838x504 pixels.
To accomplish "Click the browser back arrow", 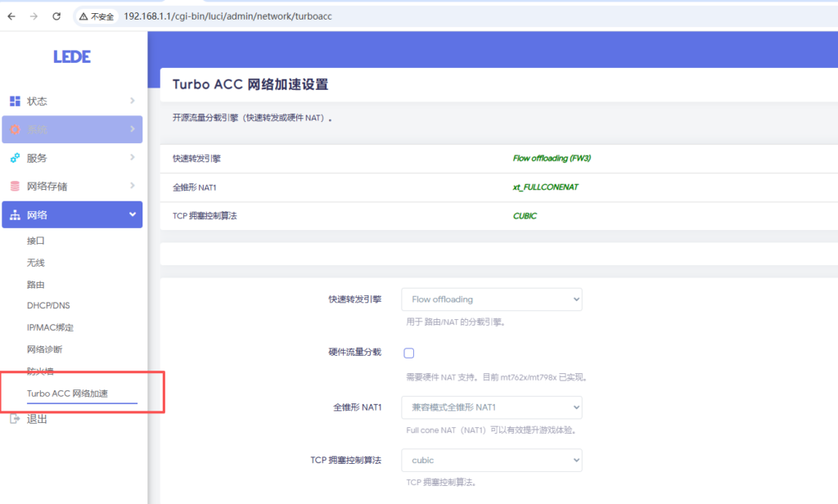I will [x=11, y=16].
